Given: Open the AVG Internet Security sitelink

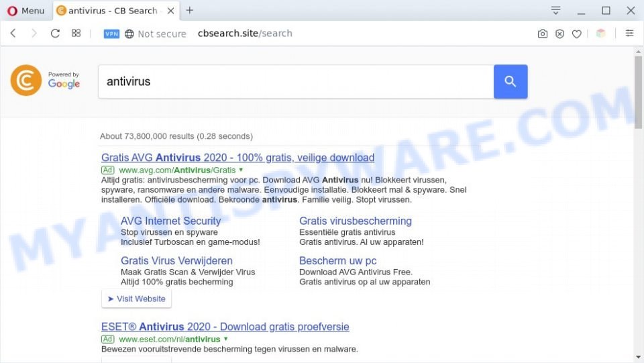Looking at the screenshot, I should click(x=170, y=221).
